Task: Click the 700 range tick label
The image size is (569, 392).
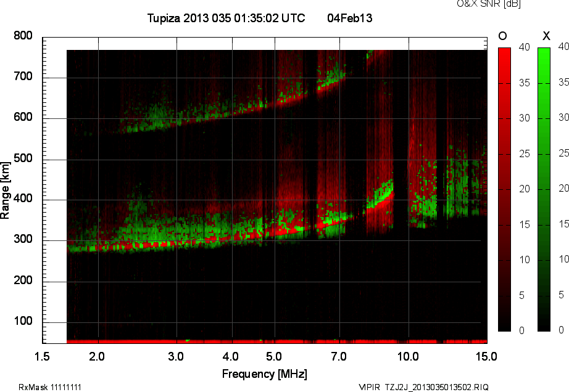Action: [23, 76]
